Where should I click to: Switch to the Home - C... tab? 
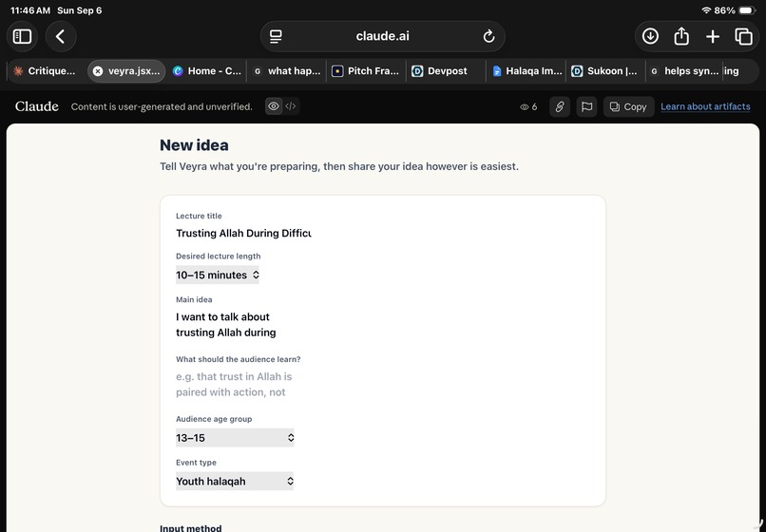point(207,71)
